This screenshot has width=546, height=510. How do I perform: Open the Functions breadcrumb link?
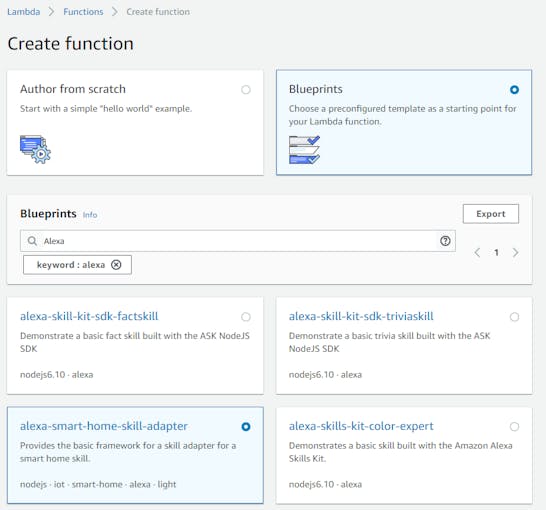tap(83, 12)
